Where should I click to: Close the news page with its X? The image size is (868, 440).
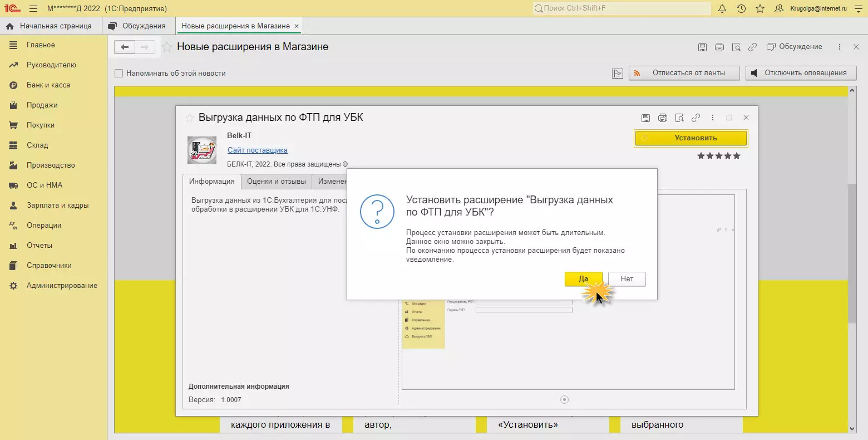(x=856, y=47)
